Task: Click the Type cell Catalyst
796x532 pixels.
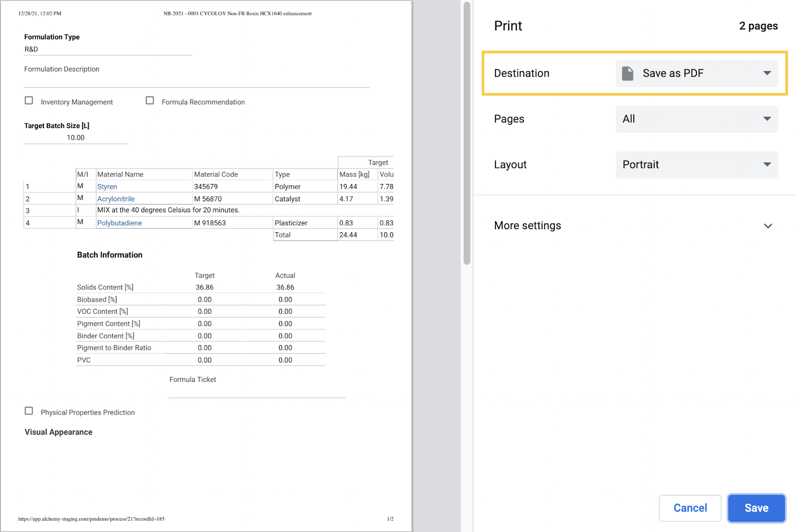Action: tap(288, 199)
